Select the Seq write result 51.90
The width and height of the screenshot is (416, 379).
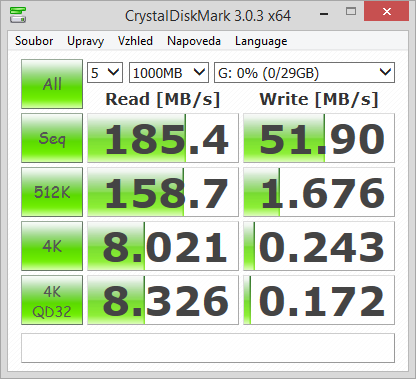point(319,138)
